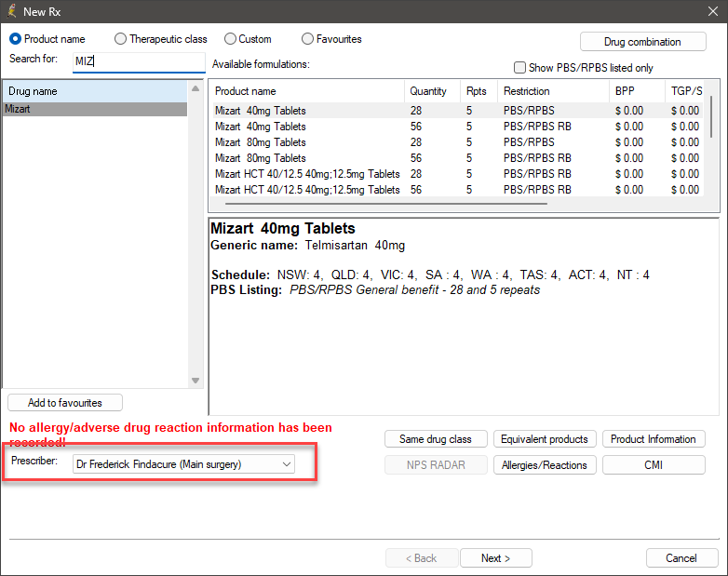This screenshot has height=576, width=728.
Task: Click the Drug combination button
Action: click(x=642, y=42)
